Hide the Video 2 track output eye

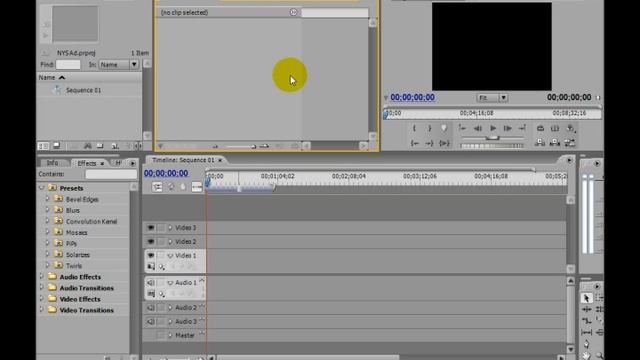click(x=151, y=242)
